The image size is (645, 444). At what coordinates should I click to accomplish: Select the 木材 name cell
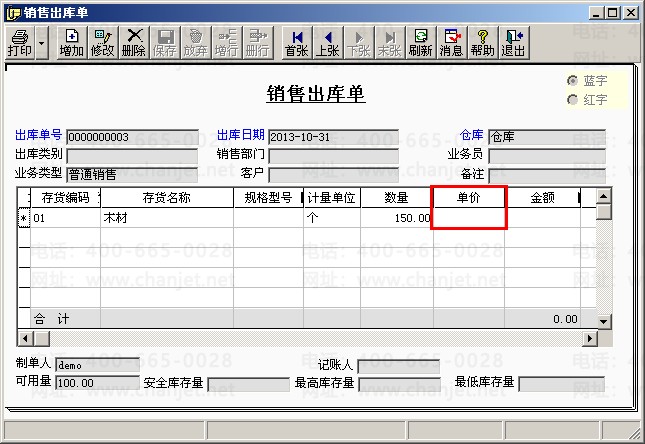167,218
